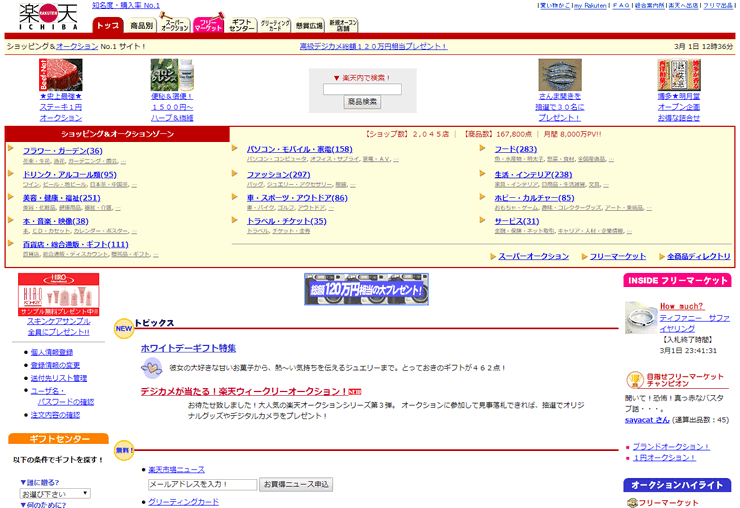Open the 誰に贈る? gift recipient dropdown

click(x=55, y=494)
